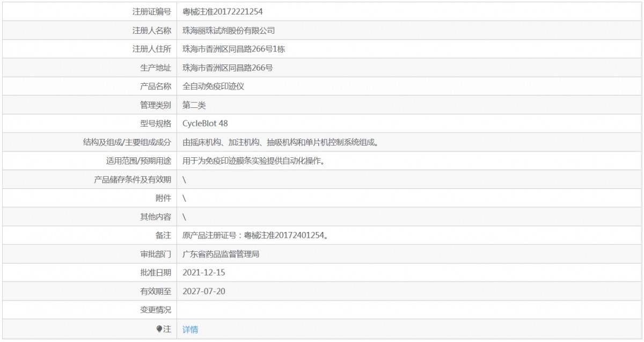Select approval department 广东省药品监督管理局
This screenshot has height=342, width=644.
221,254
